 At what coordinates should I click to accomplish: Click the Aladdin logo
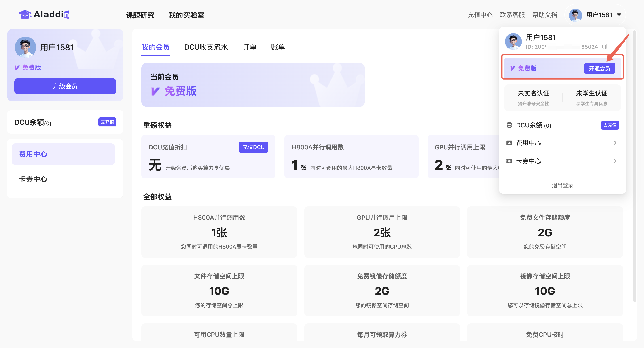tap(44, 15)
